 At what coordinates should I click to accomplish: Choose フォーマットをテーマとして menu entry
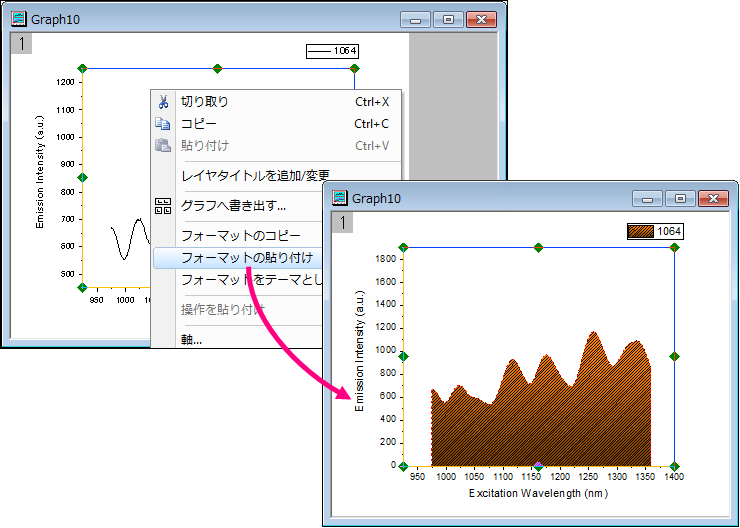(252, 280)
